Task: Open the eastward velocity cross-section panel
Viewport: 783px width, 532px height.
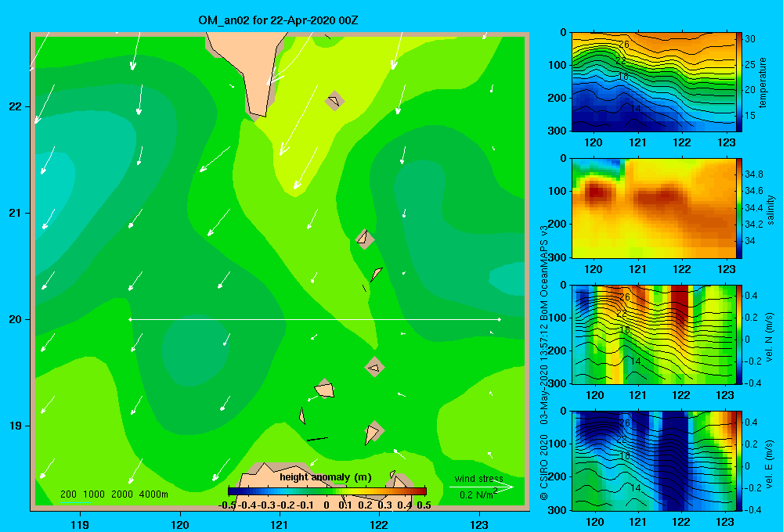Action: click(x=654, y=461)
